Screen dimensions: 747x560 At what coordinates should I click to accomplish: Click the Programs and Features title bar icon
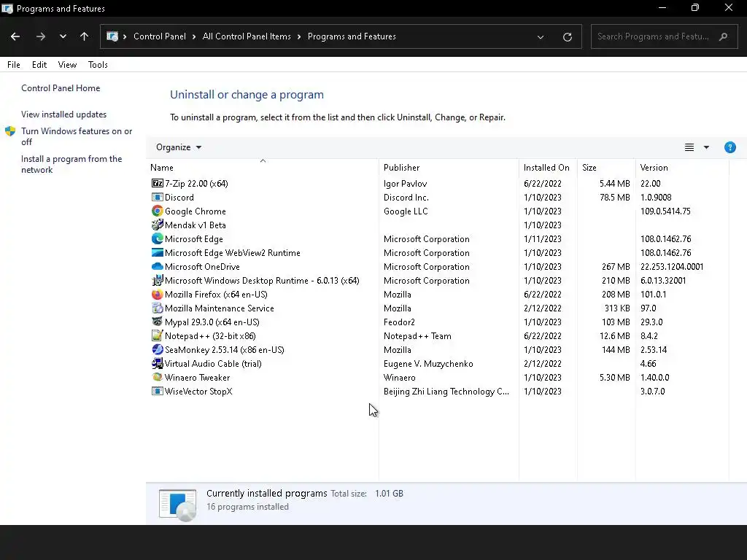[7, 9]
